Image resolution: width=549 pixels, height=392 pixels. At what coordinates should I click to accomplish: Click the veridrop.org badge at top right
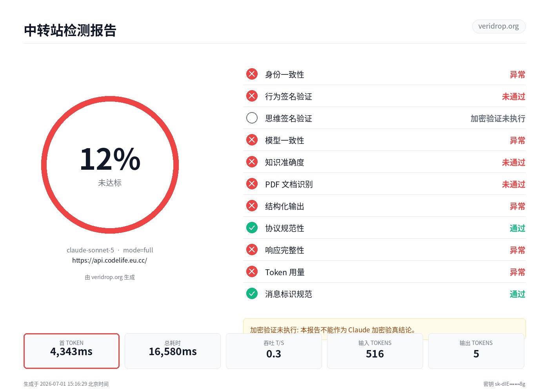click(x=498, y=26)
